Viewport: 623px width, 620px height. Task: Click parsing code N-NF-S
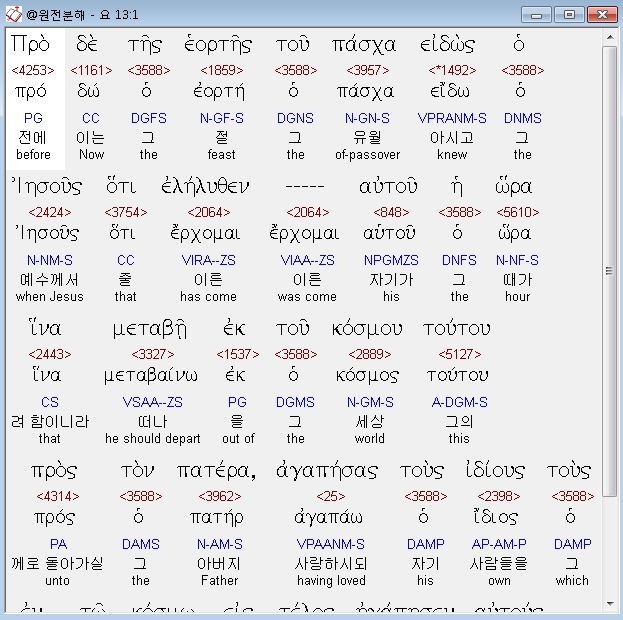(x=517, y=260)
